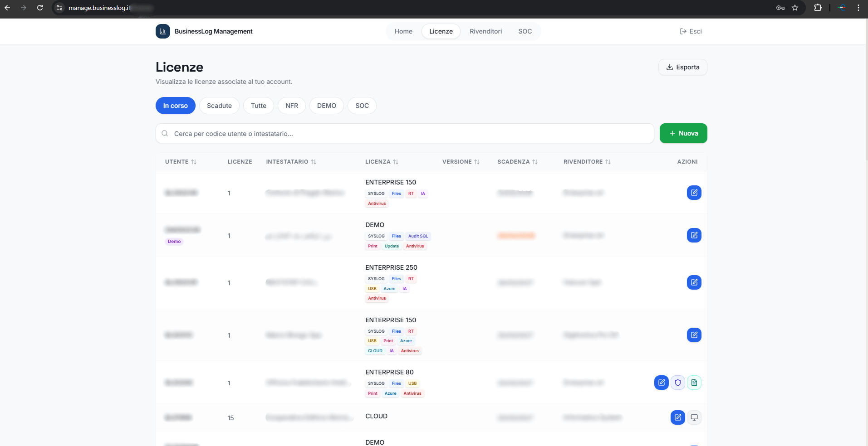
Task: Open the SOC section in the top navigation
Action: coord(525,31)
